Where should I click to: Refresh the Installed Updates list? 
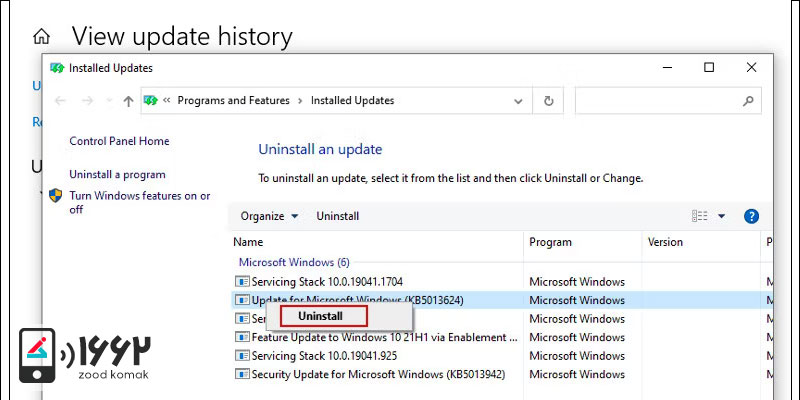point(548,101)
